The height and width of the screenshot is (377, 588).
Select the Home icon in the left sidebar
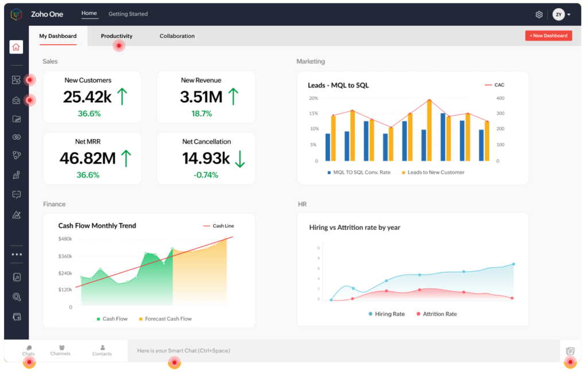point(16,47)
